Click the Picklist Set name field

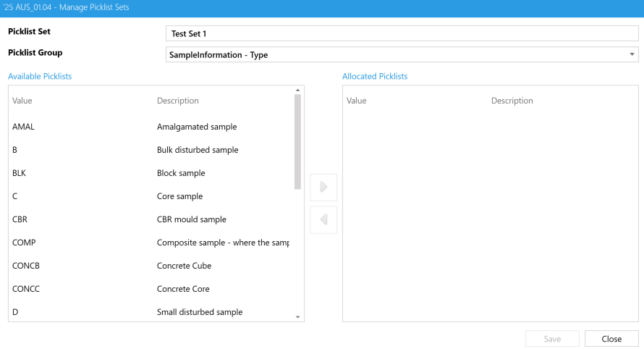402,33
